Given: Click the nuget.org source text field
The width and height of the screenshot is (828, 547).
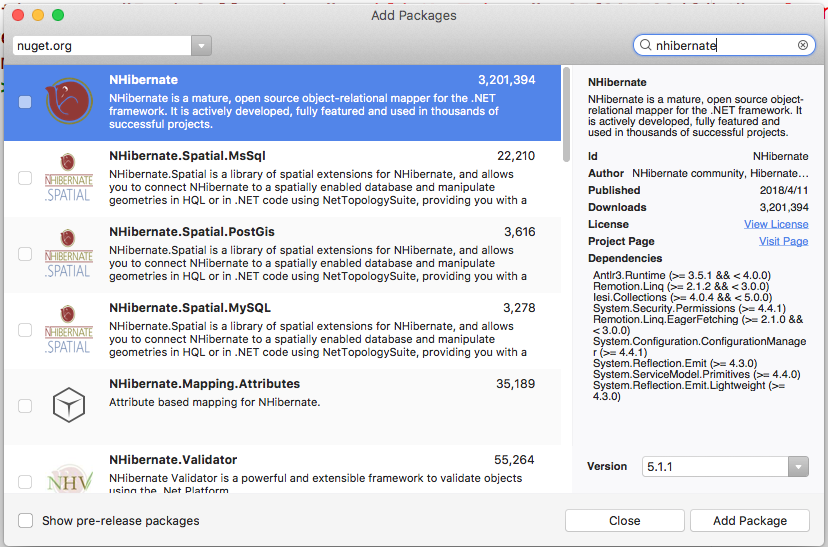Looking at the screenshot, I should point(102,45).
